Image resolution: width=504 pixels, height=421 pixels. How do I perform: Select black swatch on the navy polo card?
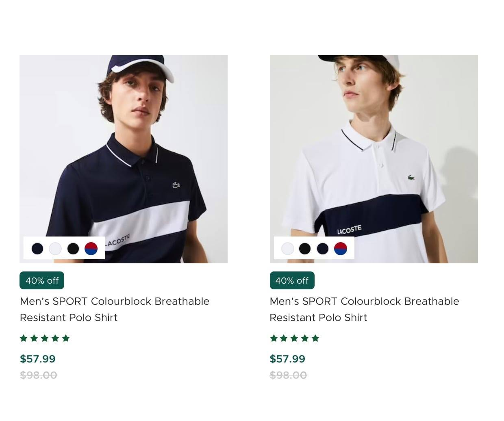[73, 248]
